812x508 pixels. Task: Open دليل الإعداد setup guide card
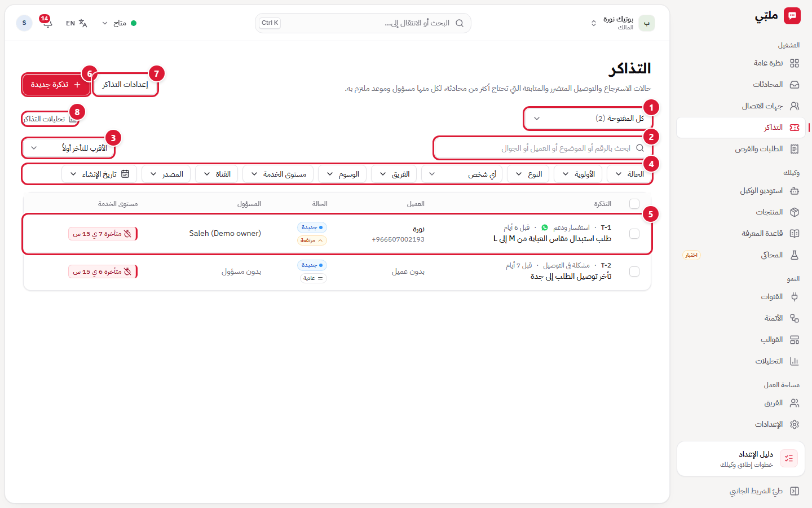point(741,459)
